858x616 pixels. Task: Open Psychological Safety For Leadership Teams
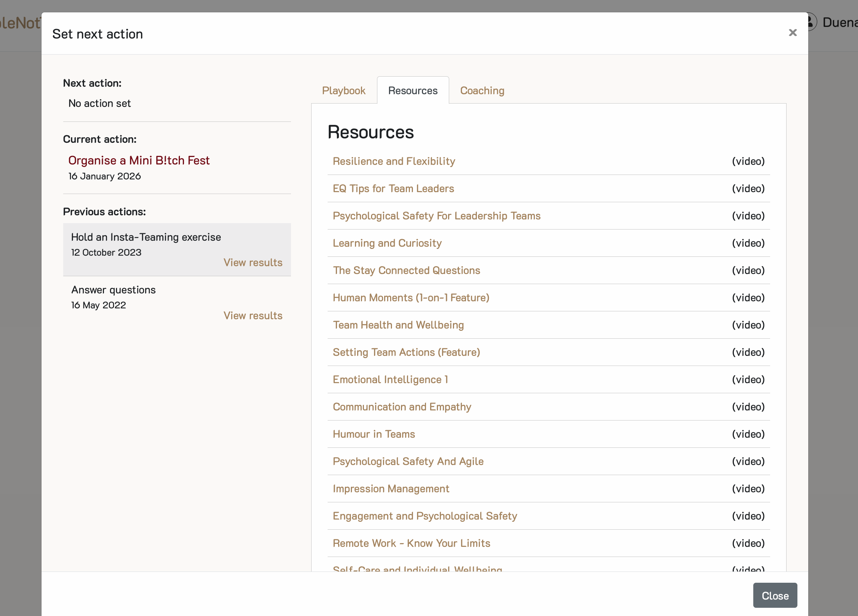(436, 216)
